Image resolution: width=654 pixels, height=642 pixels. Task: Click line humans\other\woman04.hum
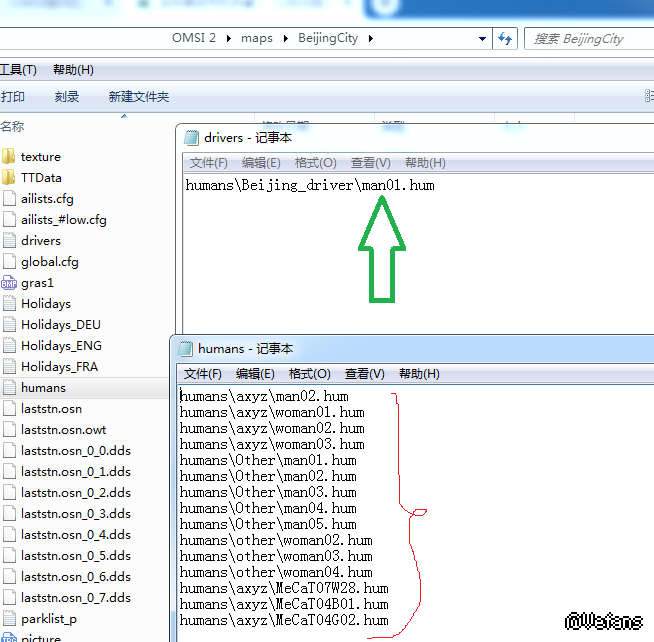pos(276,572)
